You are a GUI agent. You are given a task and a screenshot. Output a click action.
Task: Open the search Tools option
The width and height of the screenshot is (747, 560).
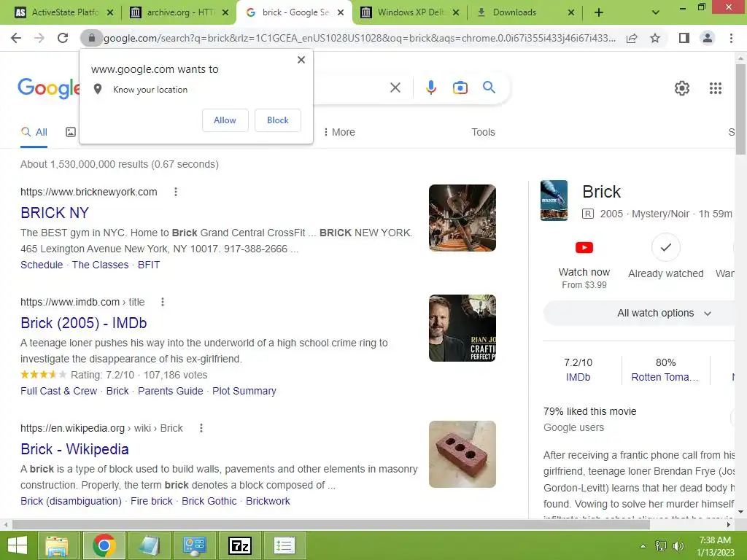[x=483, y=132]
